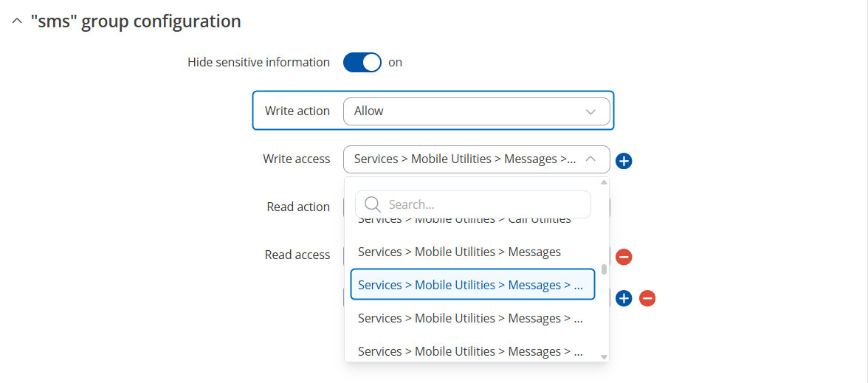Choose the highlighted Messages sub-option in the list
Image resolution: width=868 pixels, height=383 pixels.
pyautogui.click(x=472, y=285)
